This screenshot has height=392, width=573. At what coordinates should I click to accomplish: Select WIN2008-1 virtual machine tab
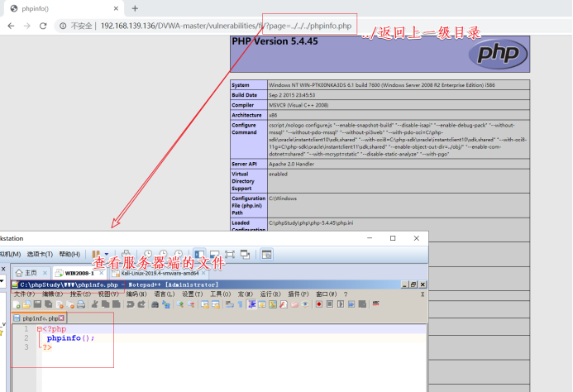pos(79,273)
